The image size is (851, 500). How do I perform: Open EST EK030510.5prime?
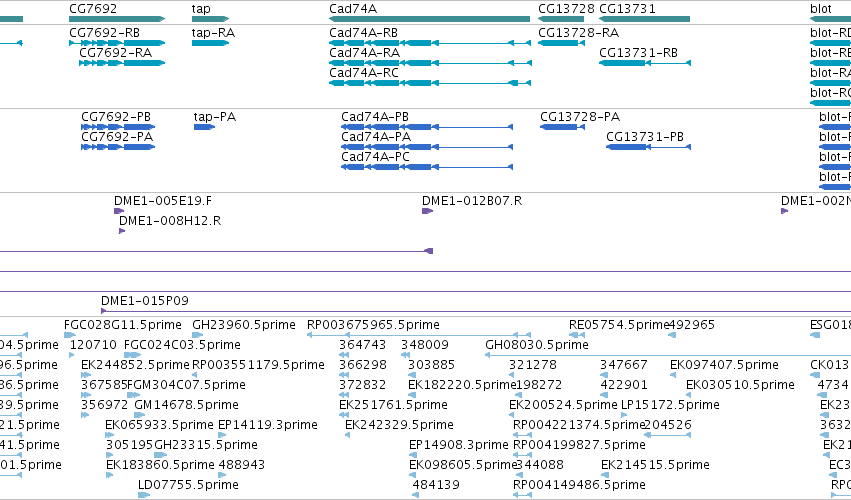740,385
